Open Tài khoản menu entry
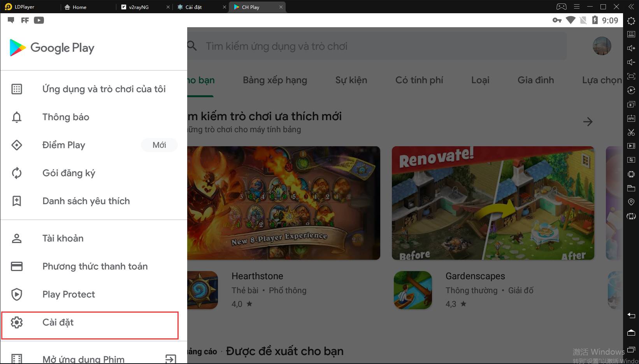 pos(93,238)
